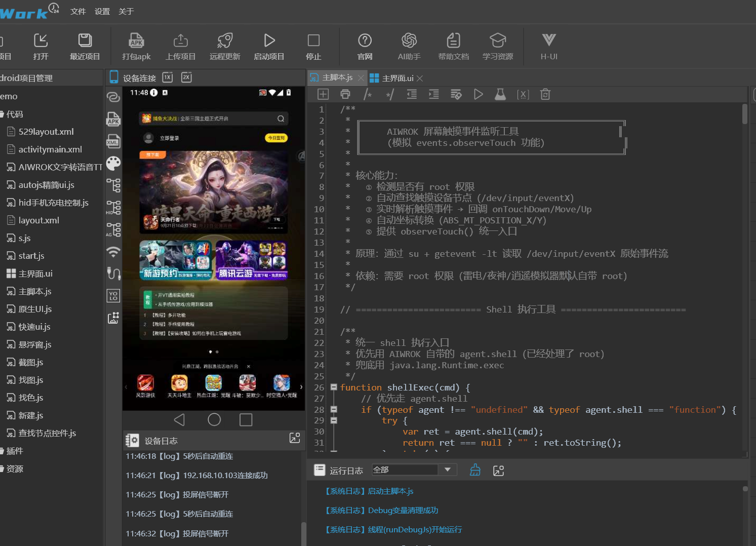Expand the 资源 folder in project tree
This screenshot has height=546, width=756.
pos(2,469)
